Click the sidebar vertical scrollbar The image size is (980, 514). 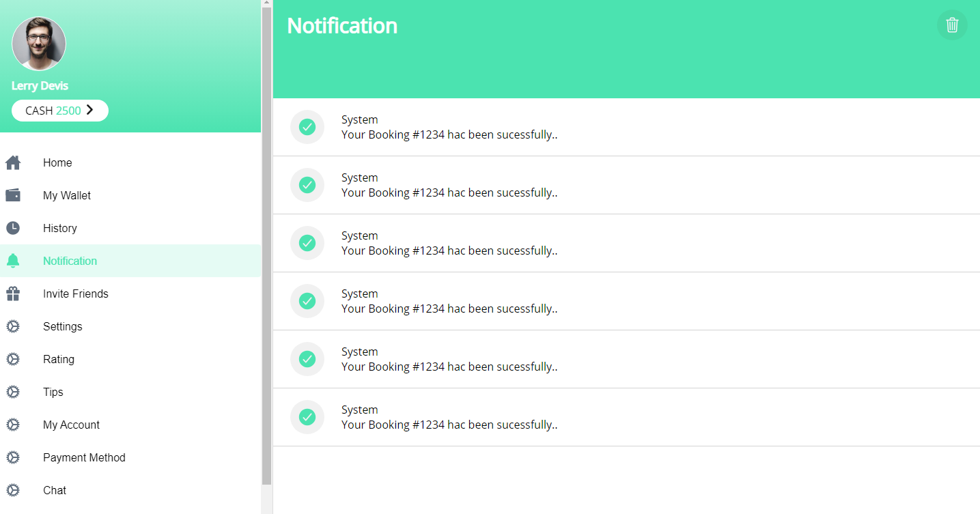click(266, 246)
